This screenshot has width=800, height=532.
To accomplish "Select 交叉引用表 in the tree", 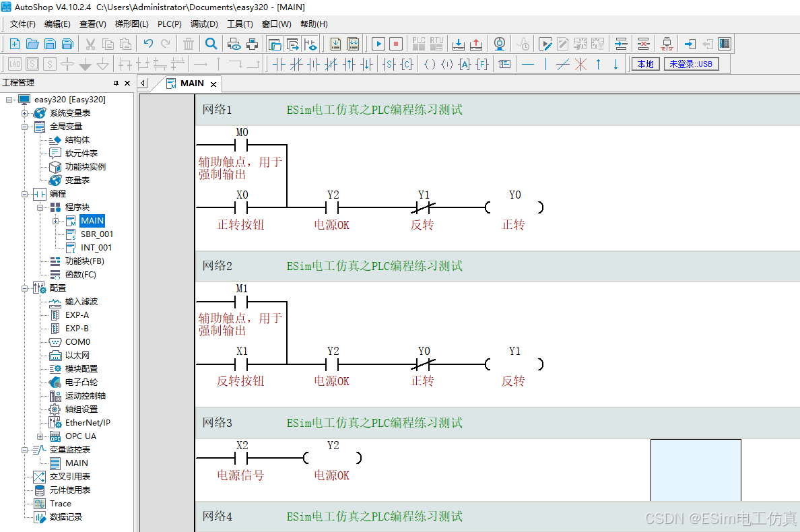I will (x=70, y=476).
